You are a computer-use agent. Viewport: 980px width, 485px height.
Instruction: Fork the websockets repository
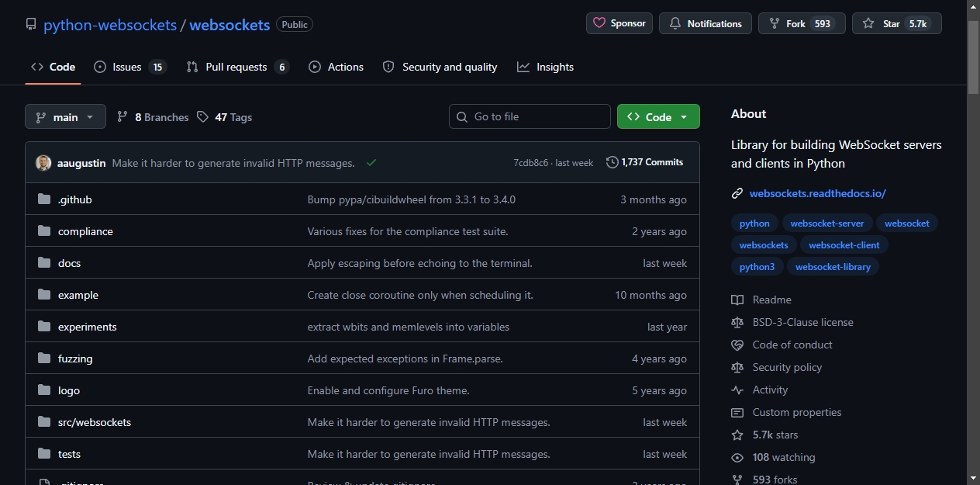[802, 23]
